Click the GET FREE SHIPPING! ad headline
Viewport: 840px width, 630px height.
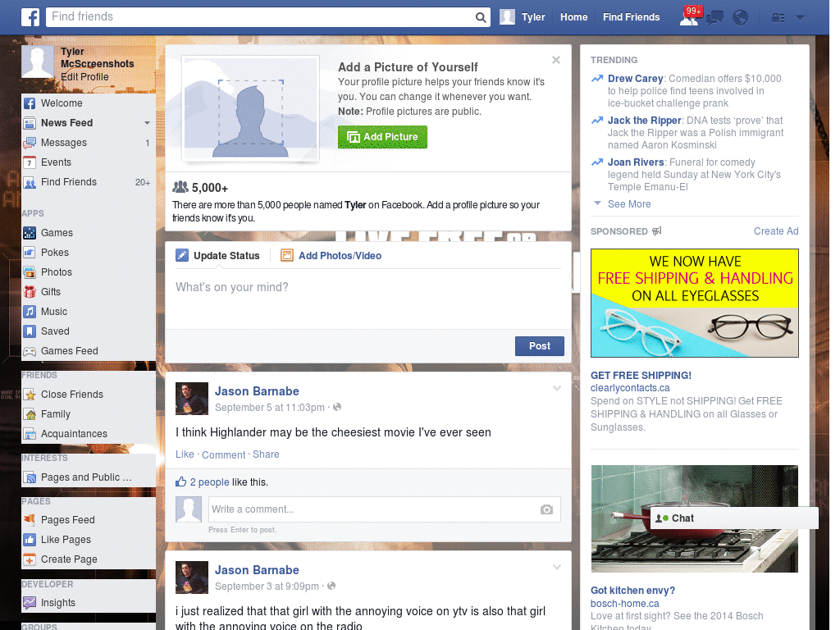click(641, 376)
